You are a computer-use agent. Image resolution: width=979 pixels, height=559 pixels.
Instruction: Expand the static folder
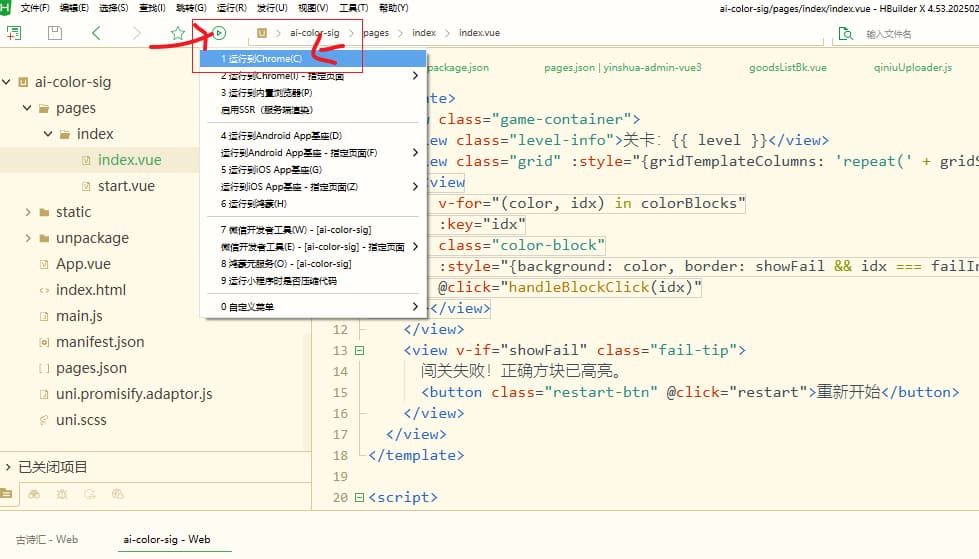pyautogui.click(x=28, y=212)
